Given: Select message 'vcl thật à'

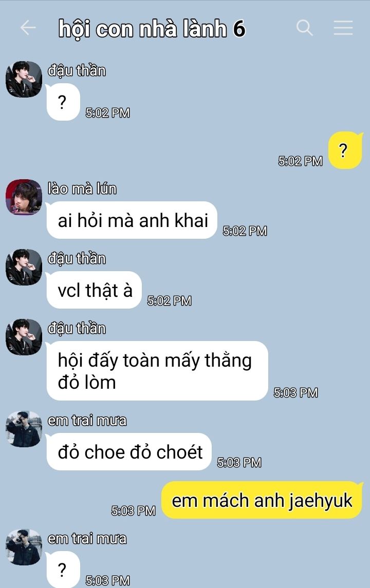Looking at the screenshot, I should point(94,290).
